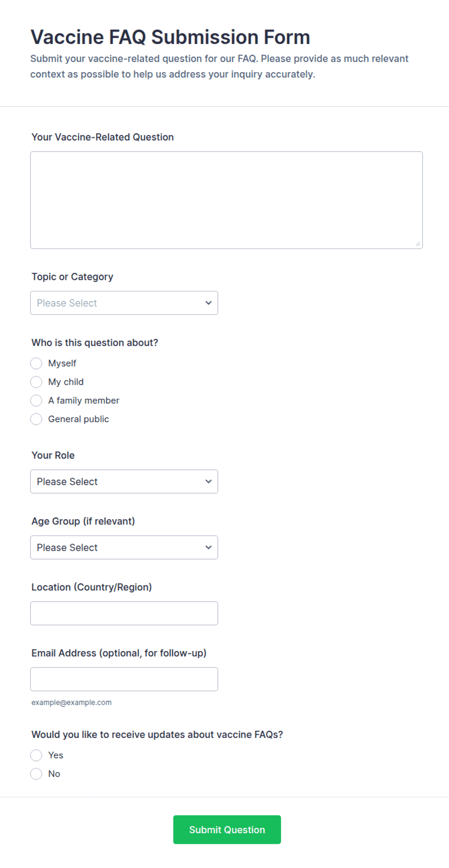Click the Topic or Category chevron arrow
The image size is (449, 868).
(209, 303)
